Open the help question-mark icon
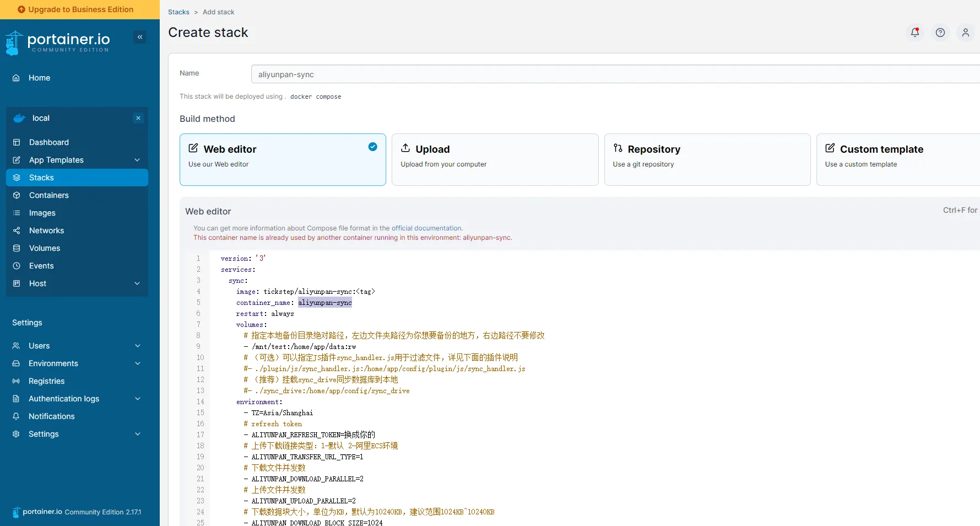980x526 pixels. (940, 33)
